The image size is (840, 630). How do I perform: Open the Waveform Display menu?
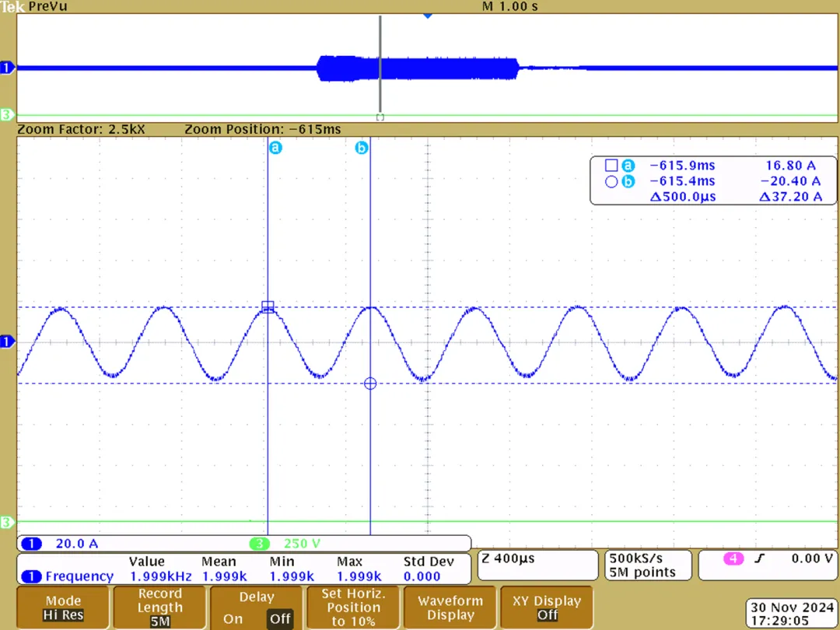coord(450,607)
